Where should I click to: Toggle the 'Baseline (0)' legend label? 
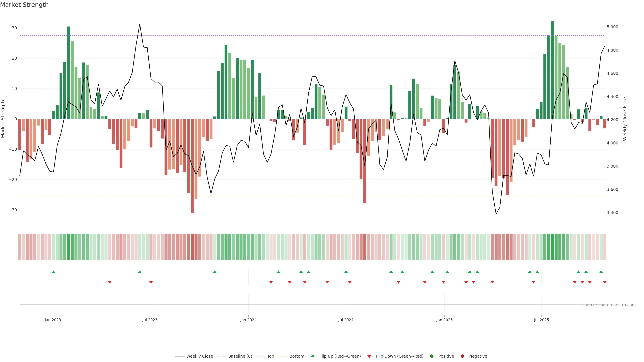(240, 356)
